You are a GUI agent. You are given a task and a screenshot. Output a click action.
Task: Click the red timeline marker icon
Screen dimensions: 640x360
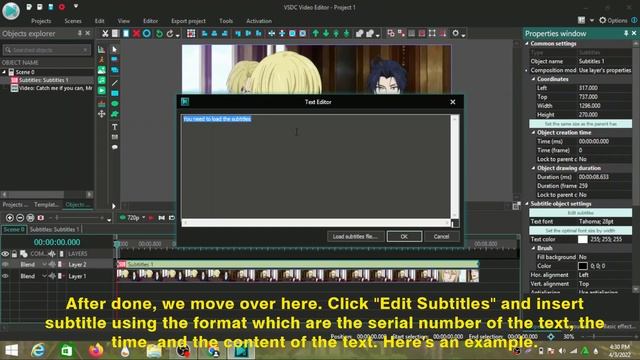(x=40, y=218)
